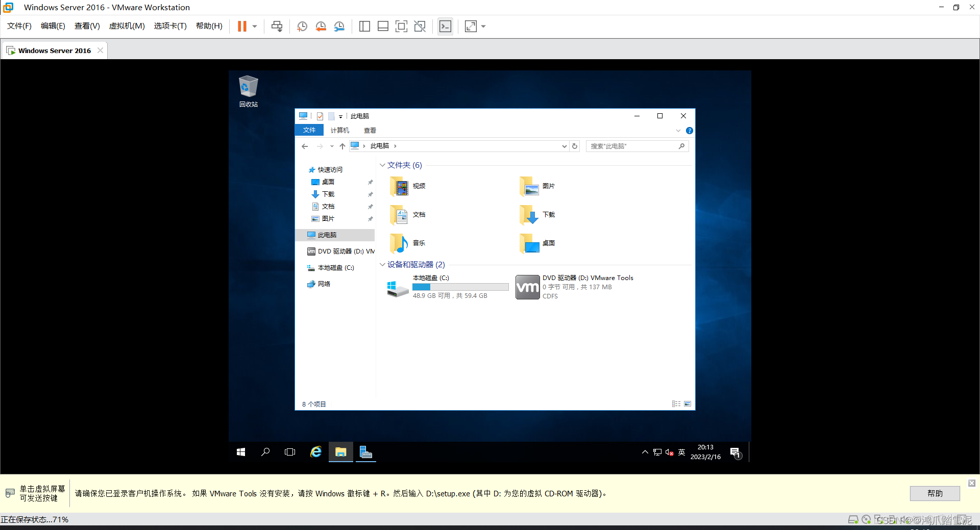Toggle the VMware library sidebar view
This screenshot has height=530, width=980.
(364, 26)
